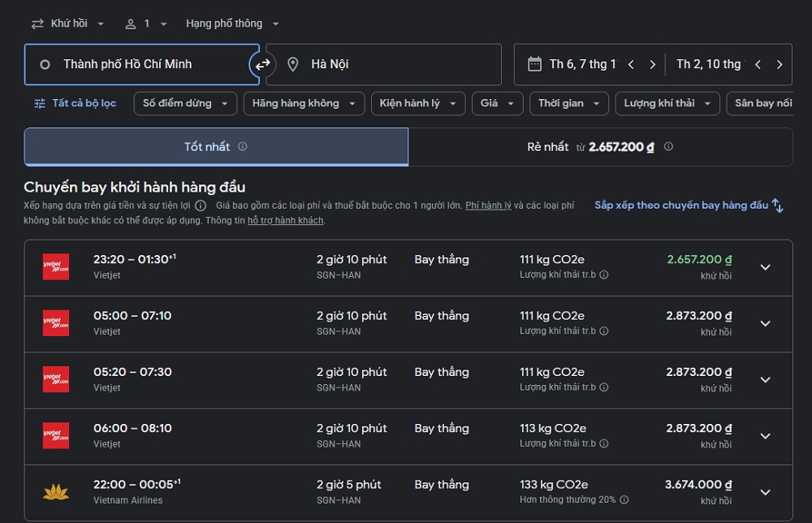
Task: Open 'Giá' price filter
Action: tap(497, 103)
